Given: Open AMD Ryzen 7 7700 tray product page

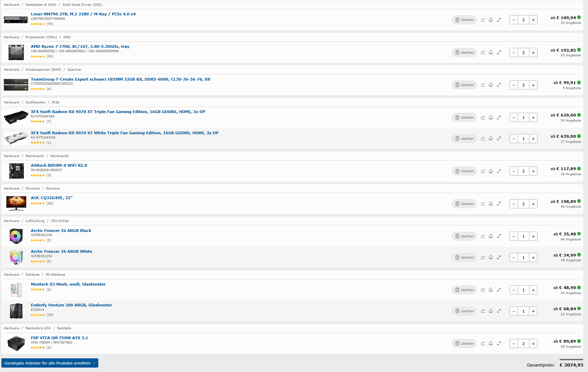Looking at the screenshot, I should [x=80, y=46].
